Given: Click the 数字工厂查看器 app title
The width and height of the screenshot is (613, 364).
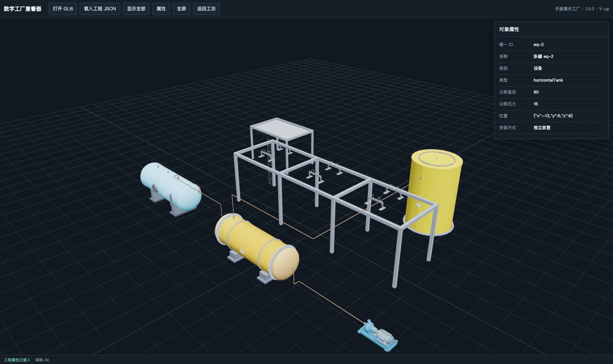Looking at the screenshot, I should (23, 9).
